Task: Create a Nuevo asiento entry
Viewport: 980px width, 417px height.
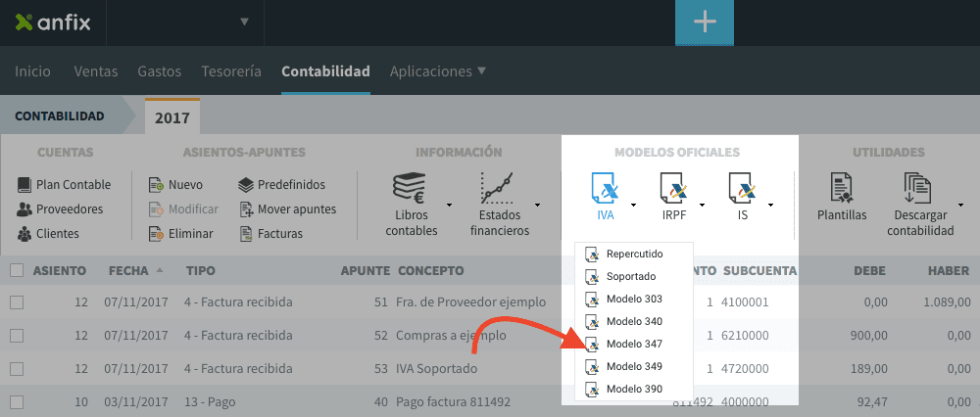Action: point(156,185)
